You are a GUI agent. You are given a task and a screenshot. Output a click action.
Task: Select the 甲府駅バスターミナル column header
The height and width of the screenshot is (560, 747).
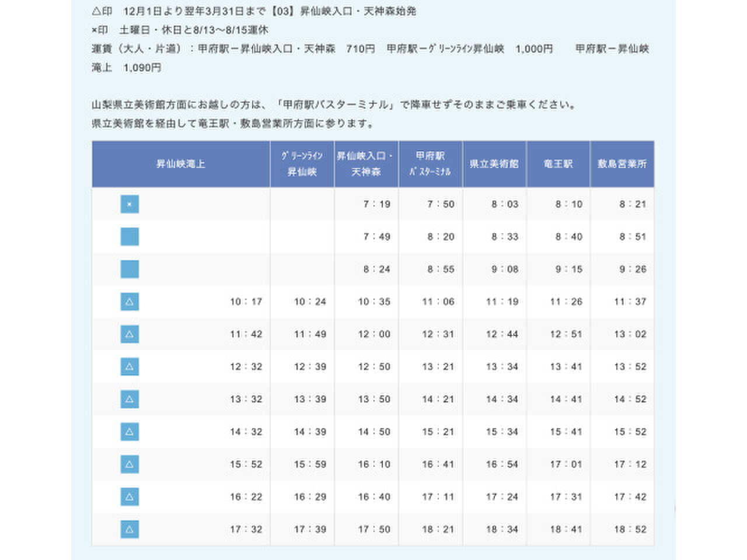coord(431,164)
